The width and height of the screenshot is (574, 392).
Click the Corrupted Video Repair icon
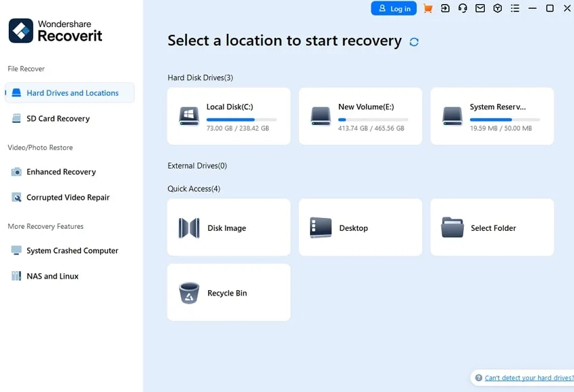pyautogui.click(x=16, y=197)
